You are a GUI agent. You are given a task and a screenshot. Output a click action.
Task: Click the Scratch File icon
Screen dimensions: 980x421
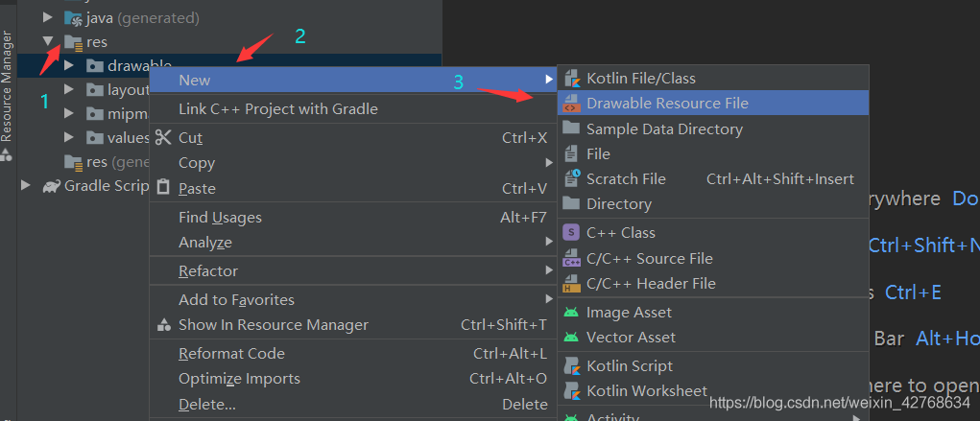pos(571,178)
